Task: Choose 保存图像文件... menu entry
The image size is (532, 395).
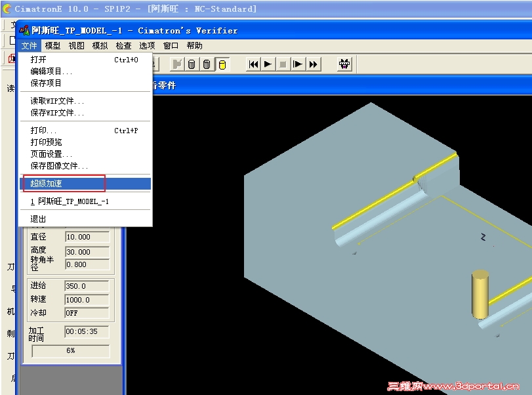Action: 85,166
